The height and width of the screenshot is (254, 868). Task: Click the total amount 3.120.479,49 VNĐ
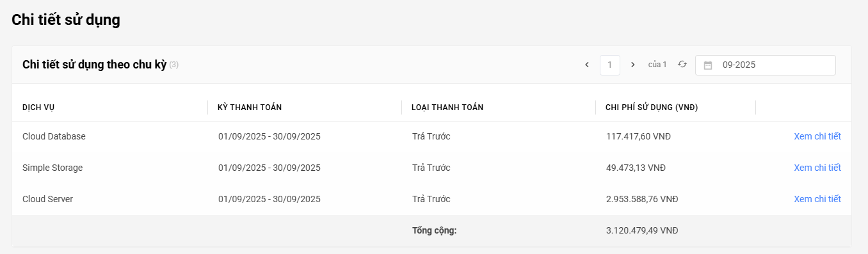click(642, 230)
